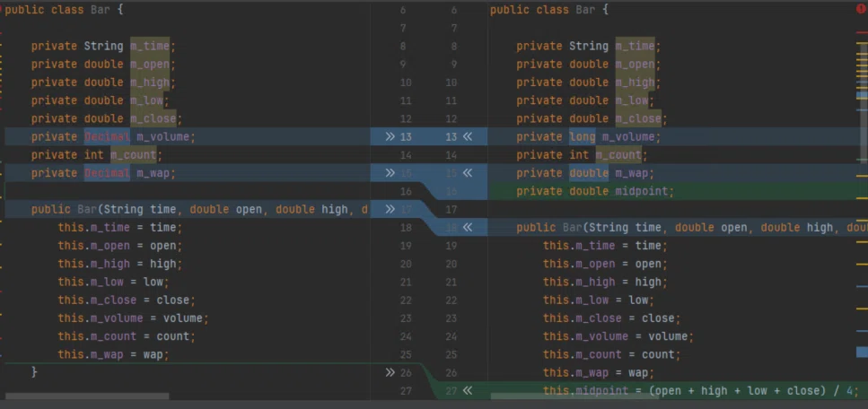The width and height of the screenshot is (868, 409).
Task: Click 'this.m_low = low;' in right pane
Action: pyautogui.click(x=599, y=300)
